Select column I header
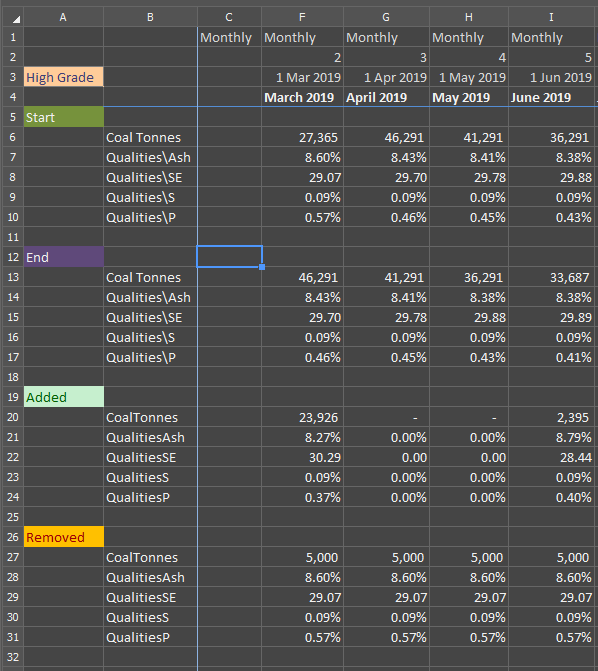This screenshot has width=598, height=671. 551,17
